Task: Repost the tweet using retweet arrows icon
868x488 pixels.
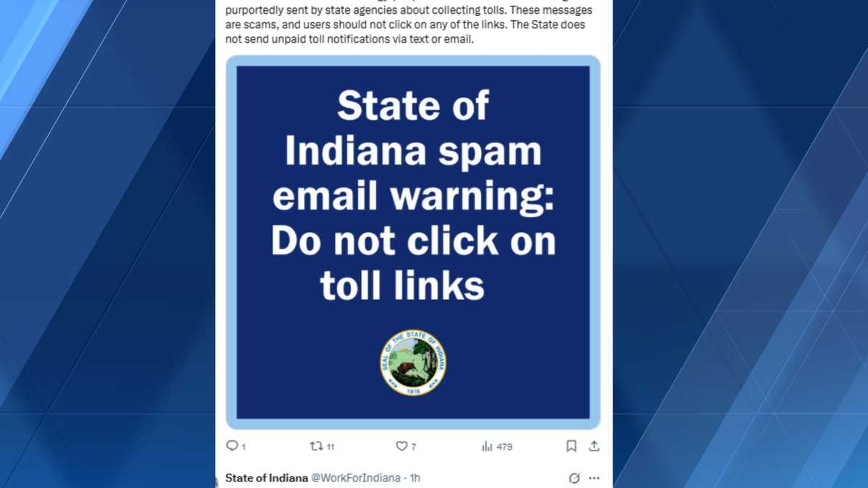Action: point(316,446)
